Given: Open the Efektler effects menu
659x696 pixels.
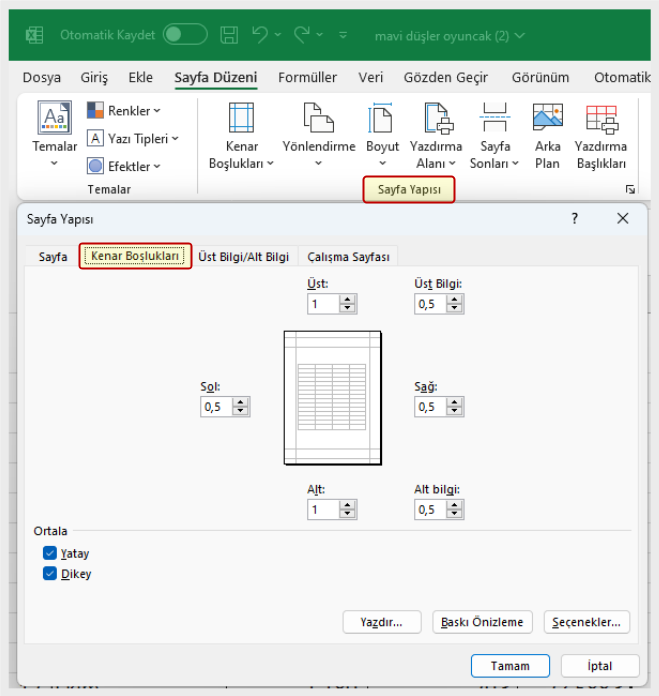Looking at the screenshot, I should tap(124, 166).
